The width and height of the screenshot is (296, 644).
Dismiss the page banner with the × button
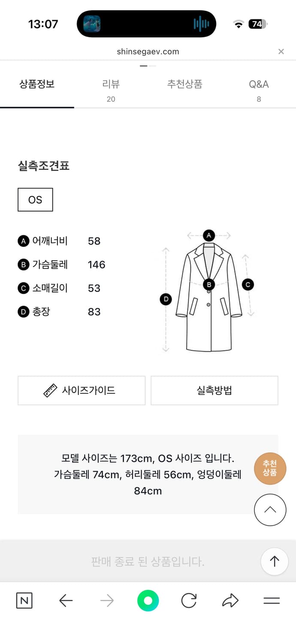coord(281,51)
